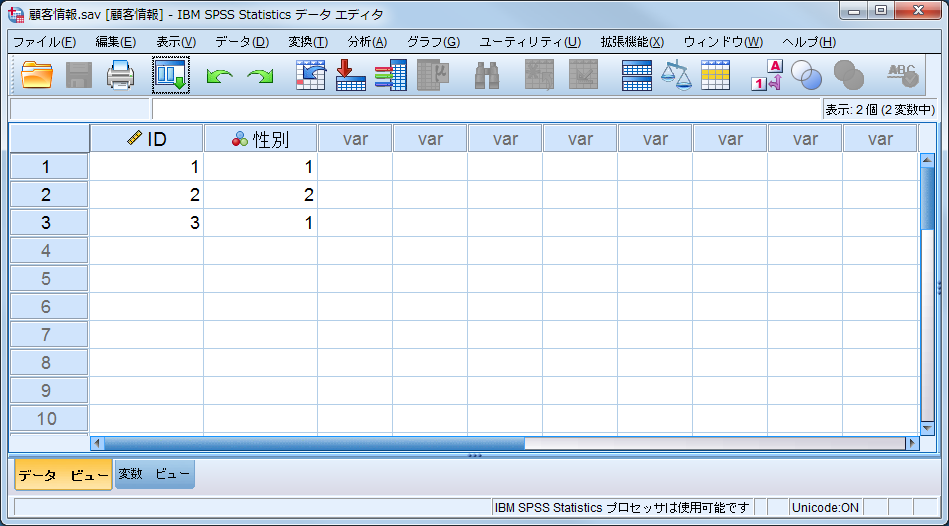Minimize the SPSS data editor window
949x526 pixels.
[x=853, y=11]
